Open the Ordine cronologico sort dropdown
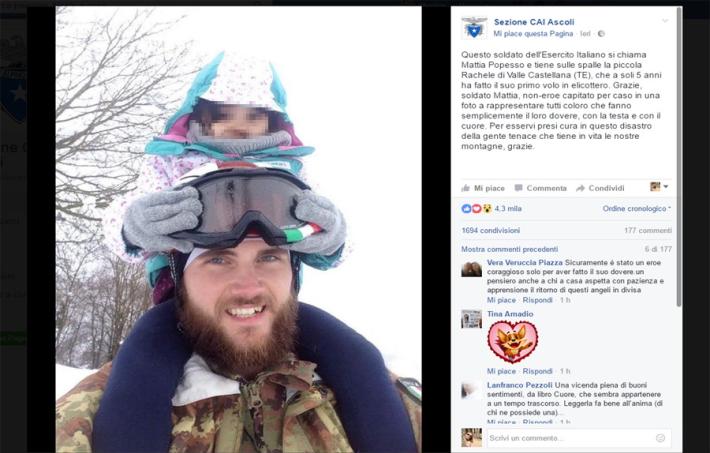710x453 pixels. (x=637, y=208)
